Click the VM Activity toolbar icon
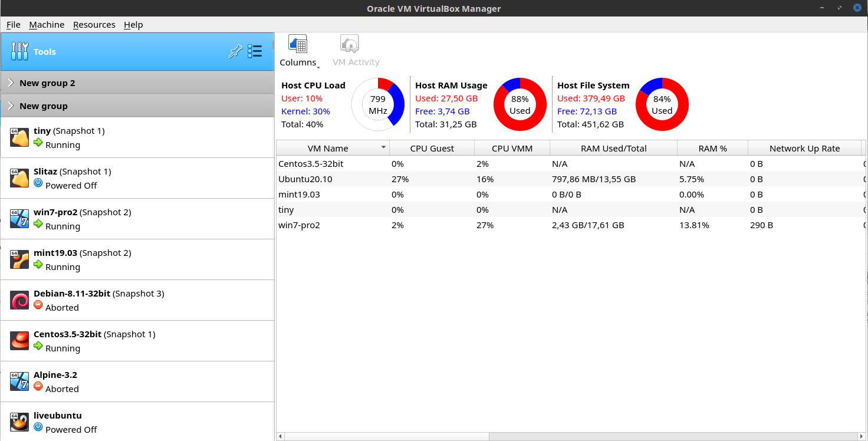Screen dimensions: 868x441 (x=350, y=44)
